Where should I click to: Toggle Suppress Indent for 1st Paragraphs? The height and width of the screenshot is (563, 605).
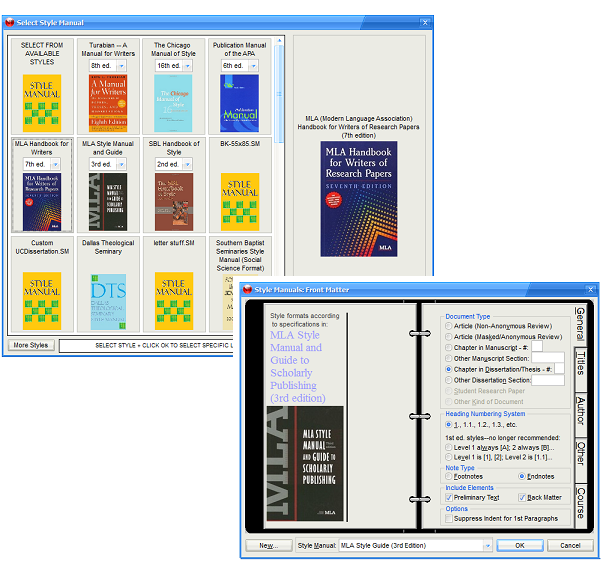pyautogui.click(x=450, y=520)
